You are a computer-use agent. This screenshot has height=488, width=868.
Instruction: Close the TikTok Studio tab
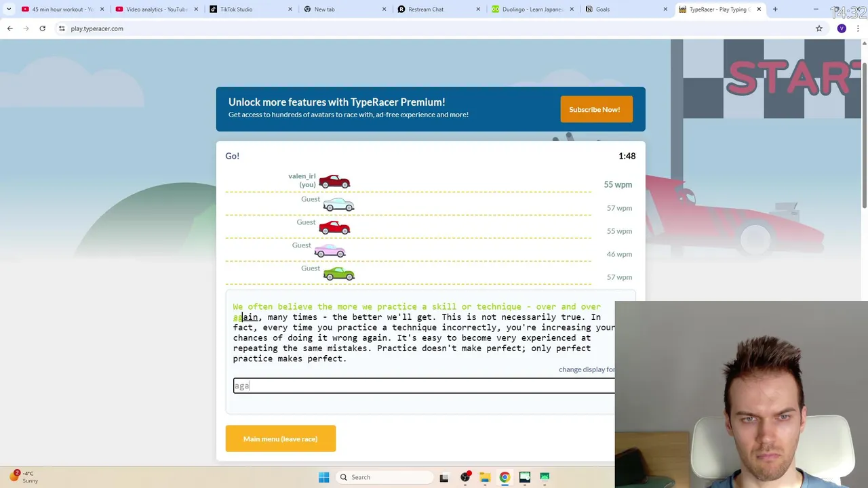pyautogui.click(x=290, y=9)
